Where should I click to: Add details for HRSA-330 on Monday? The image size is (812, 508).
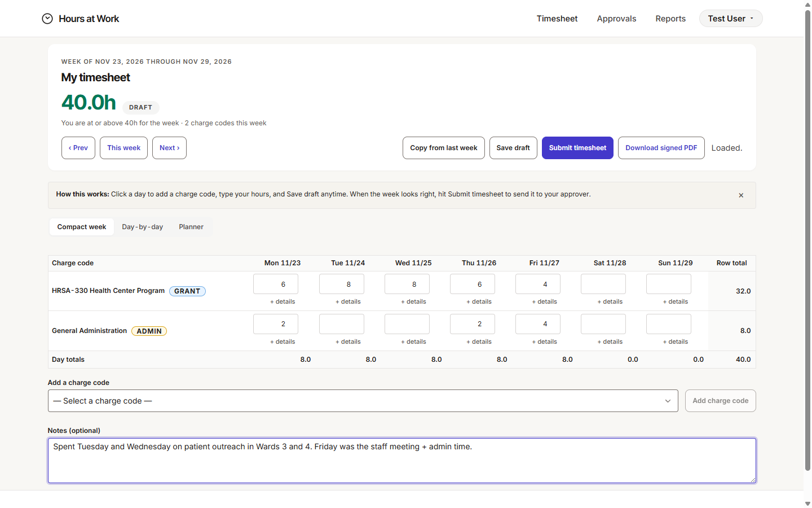(283, 301)
